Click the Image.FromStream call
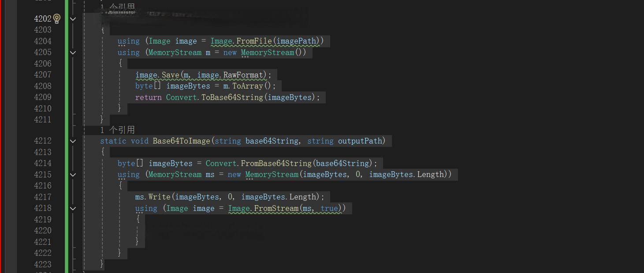 tap(263, 208)
